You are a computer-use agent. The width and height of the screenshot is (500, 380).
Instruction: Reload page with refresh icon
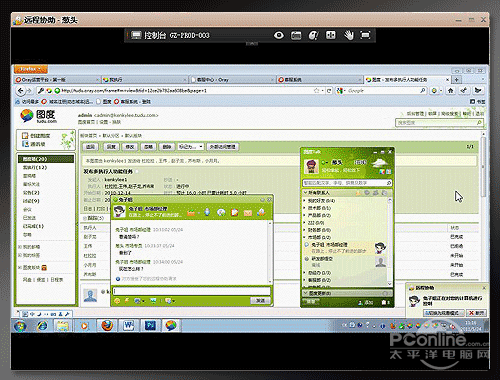[329, 91]
